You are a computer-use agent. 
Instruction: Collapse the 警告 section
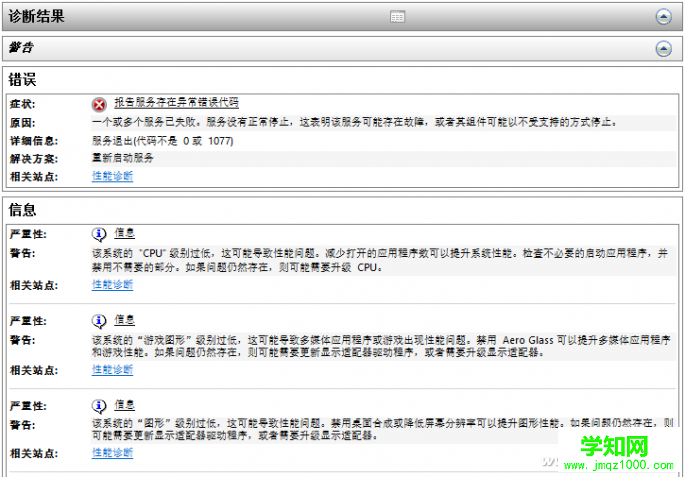663,48
